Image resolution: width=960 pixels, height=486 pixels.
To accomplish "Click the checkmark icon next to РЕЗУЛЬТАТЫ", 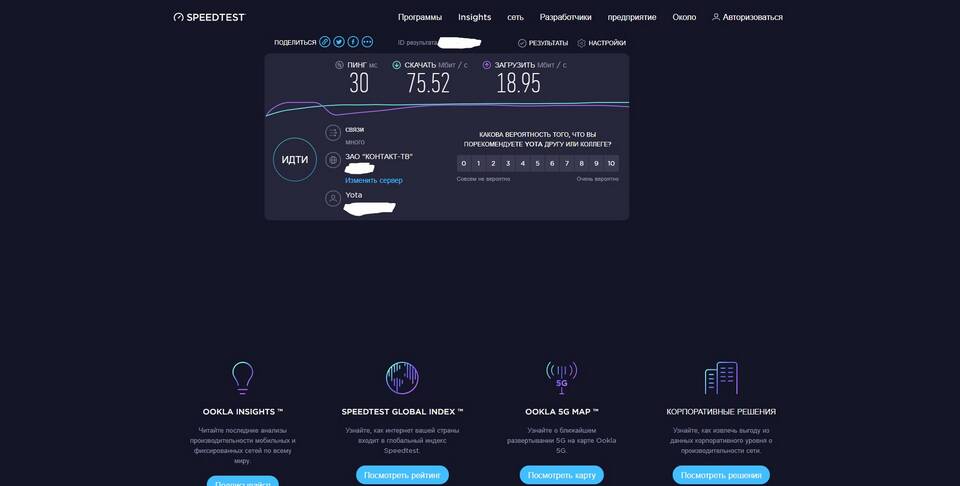I will (522, 43).
